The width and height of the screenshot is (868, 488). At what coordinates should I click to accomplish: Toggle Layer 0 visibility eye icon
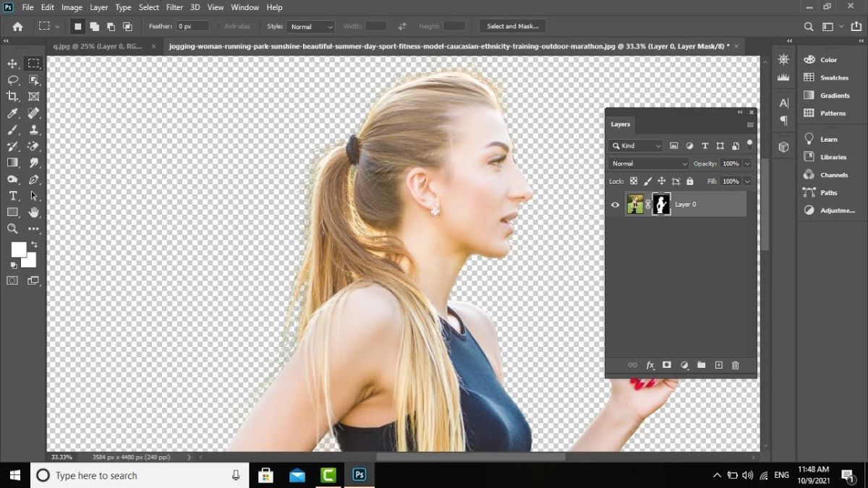click(615, 205)
